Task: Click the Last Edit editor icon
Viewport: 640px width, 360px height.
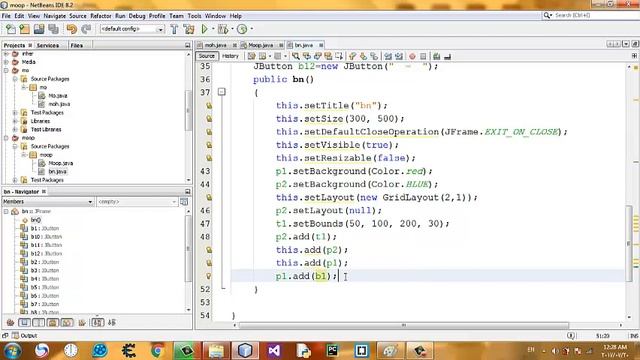Action: point(251,56)
